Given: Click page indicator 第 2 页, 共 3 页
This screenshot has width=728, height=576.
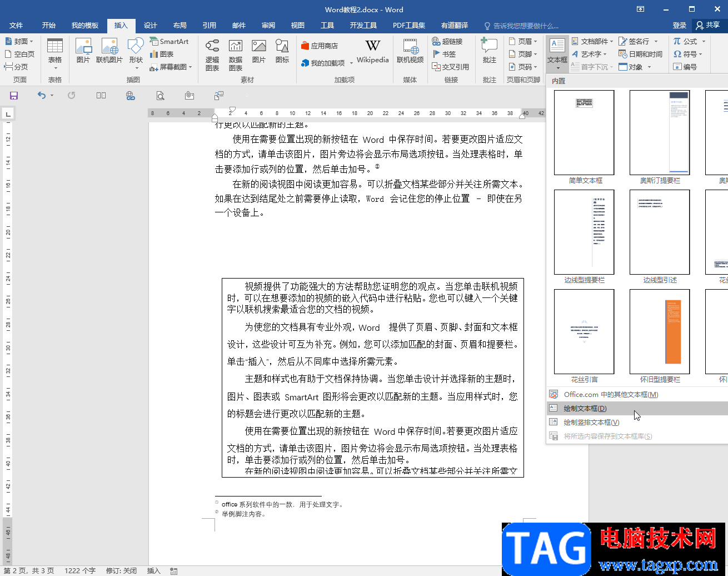Looking at the screenshot, I should click(x=29, y=571).
